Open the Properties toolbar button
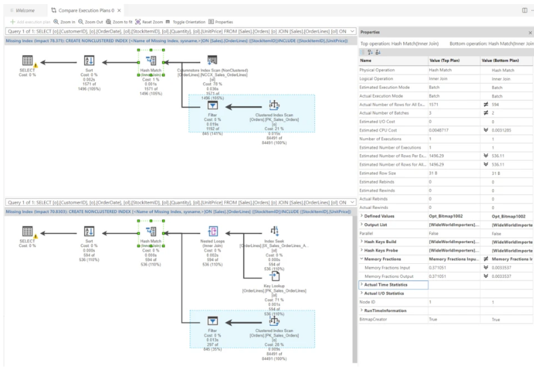Image resolution: width=534 pixels, height=392 pixels. pyautogui.click(x=220, y=22)
